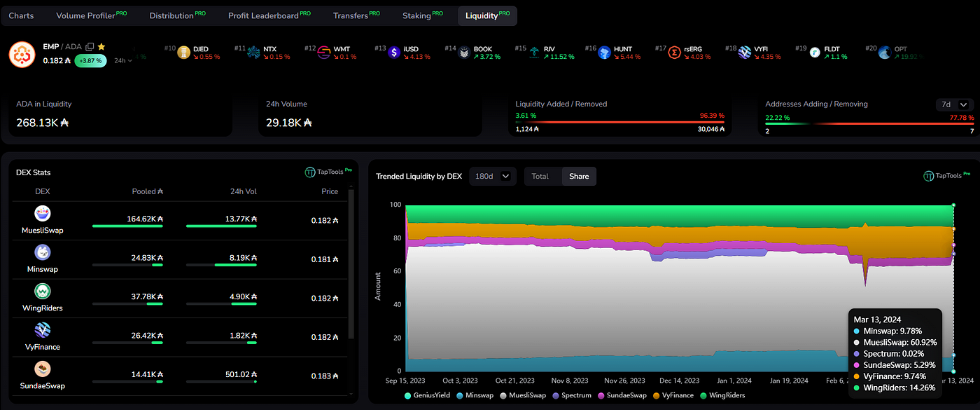Image resolution: width=980 pixels, height=410 pixels.
Task: Sort DEX Stats by Pooled column
Action: tap(148, 191)
